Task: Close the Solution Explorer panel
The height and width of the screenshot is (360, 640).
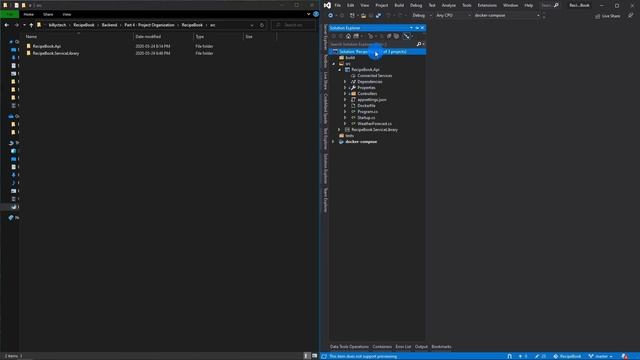Action: point(422,28)
